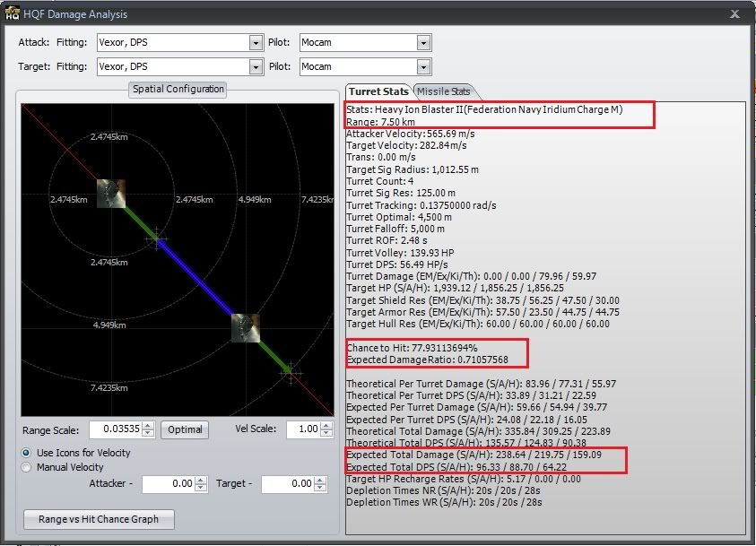The width and height of the screenshot is (756, 546).
Task: Click the Turret Volley stat line
Action: [400, 253]
